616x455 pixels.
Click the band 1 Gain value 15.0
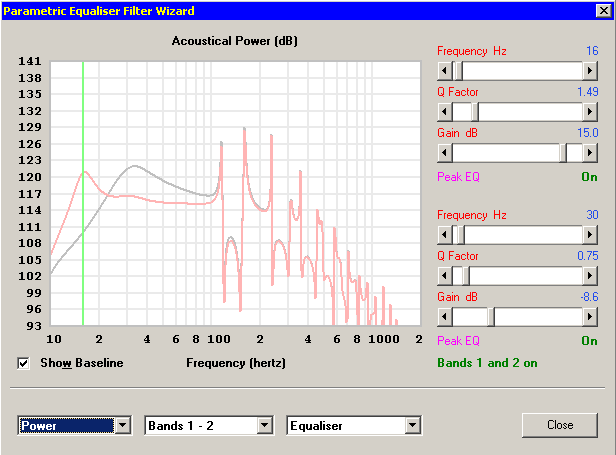(x=588, y=133)
